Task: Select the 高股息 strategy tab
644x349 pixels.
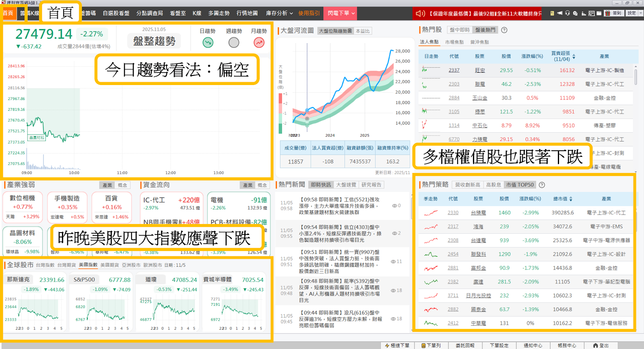Action: 493,185
